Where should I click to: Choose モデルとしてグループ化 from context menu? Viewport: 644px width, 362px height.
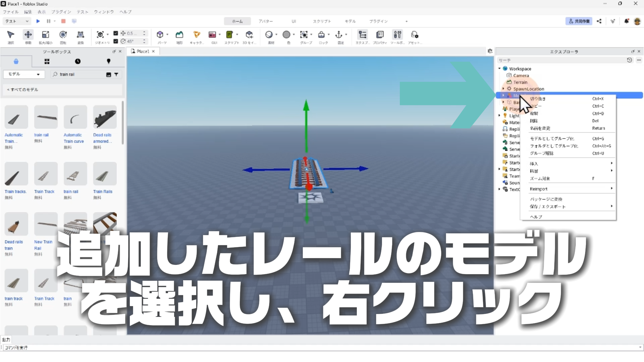click(552, 138)
